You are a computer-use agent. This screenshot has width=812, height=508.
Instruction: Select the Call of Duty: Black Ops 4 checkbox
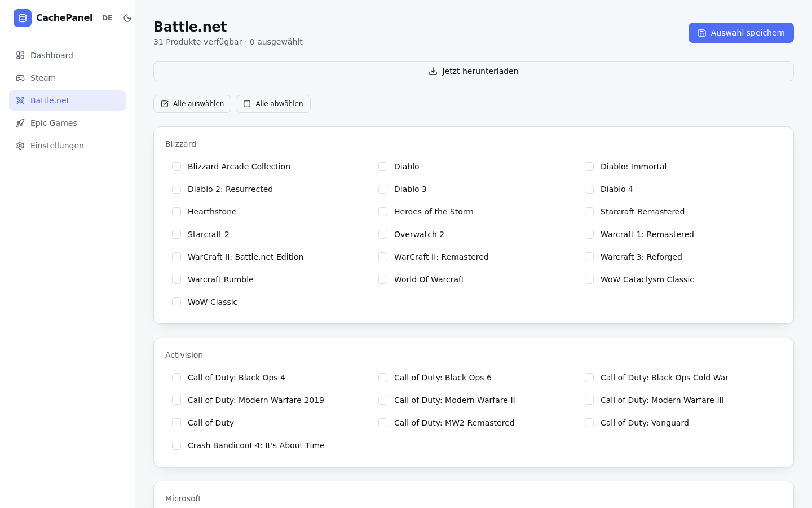coord(176,378)
